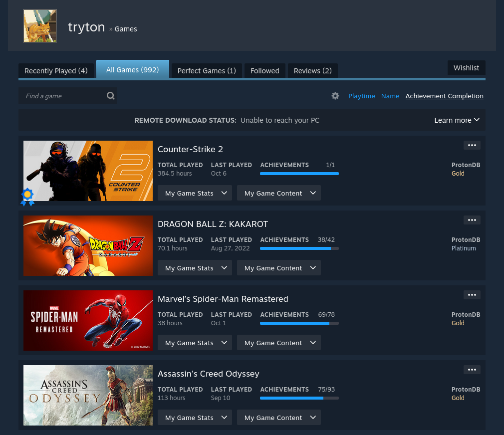Image resolution: width=504 pixels, height=435 pixels.
Task: Click the 70.1 hours playtime value
Action: click(172, 248)
